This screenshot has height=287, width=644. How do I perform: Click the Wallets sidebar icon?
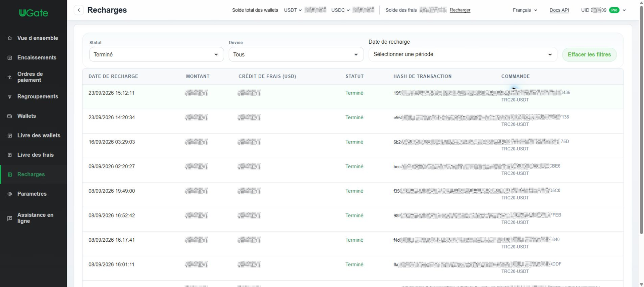click(10, 116)
